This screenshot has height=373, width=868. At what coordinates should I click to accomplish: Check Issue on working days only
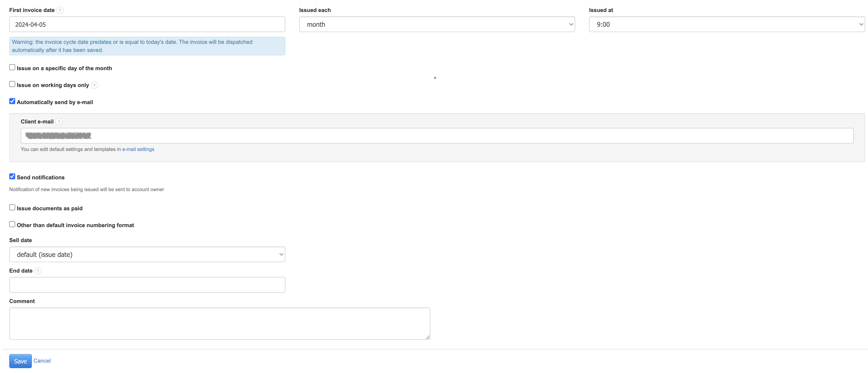12,84
